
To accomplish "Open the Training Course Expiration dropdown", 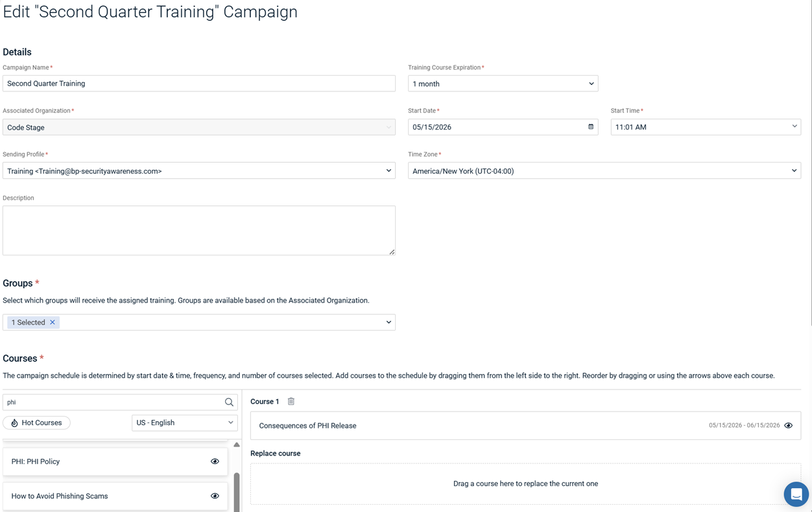I will (503, 84).
